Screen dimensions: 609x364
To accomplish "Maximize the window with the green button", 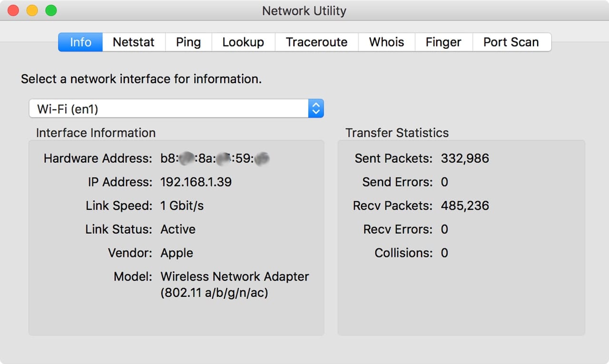I will [x=51, y=10].
